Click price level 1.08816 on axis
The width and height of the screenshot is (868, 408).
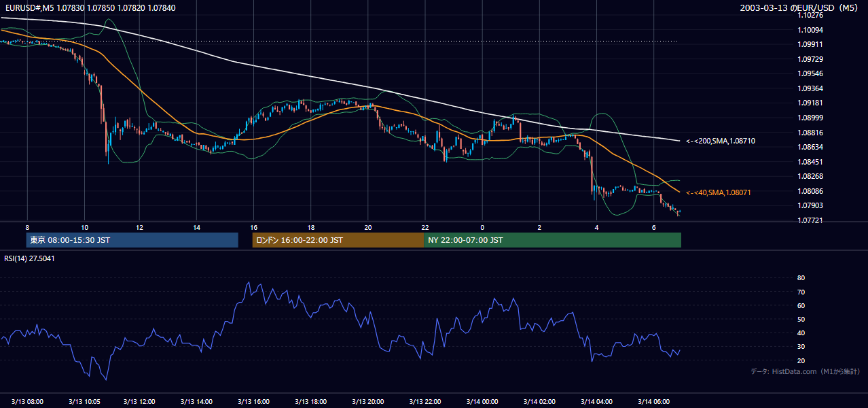[x=811, y=133]
